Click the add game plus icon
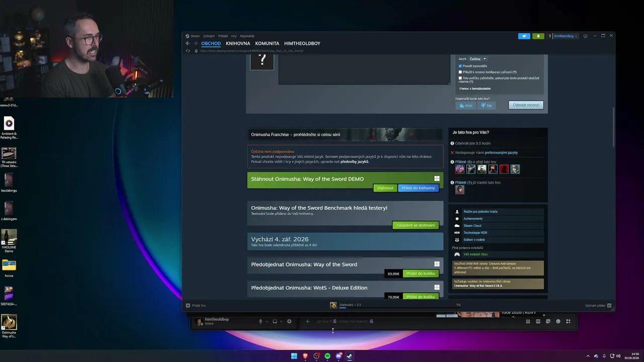The height and width of the screenshot is (362, 644). coord(188,305)
